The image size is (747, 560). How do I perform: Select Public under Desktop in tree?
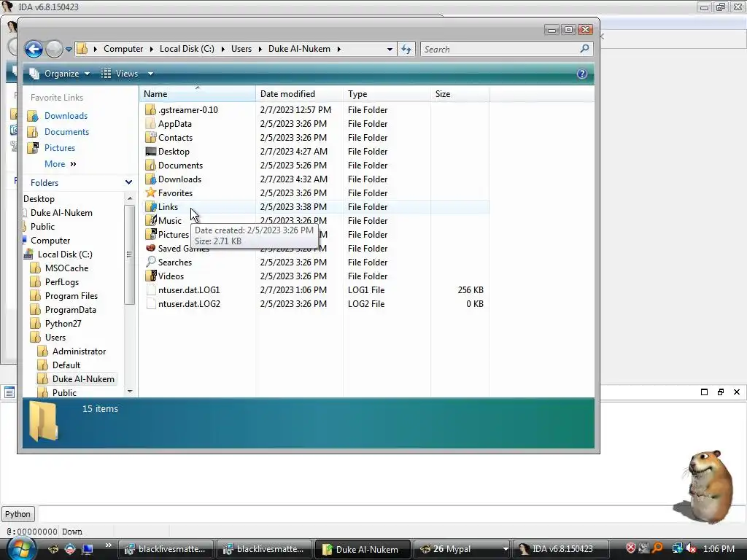(42, 227)
